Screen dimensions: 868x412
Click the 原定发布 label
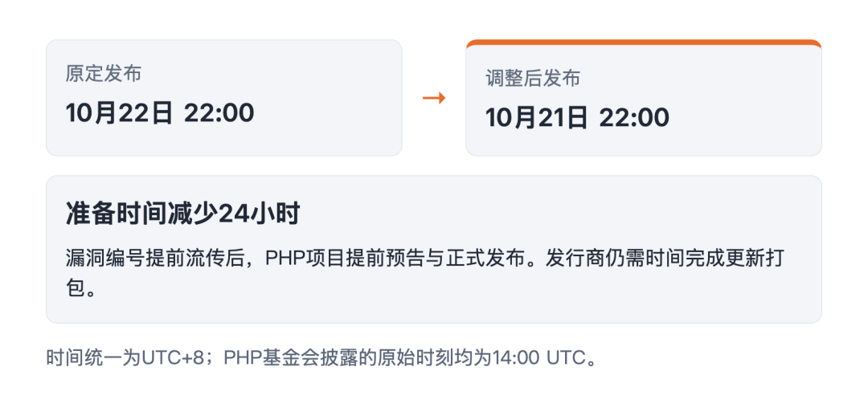coord(104,74)
